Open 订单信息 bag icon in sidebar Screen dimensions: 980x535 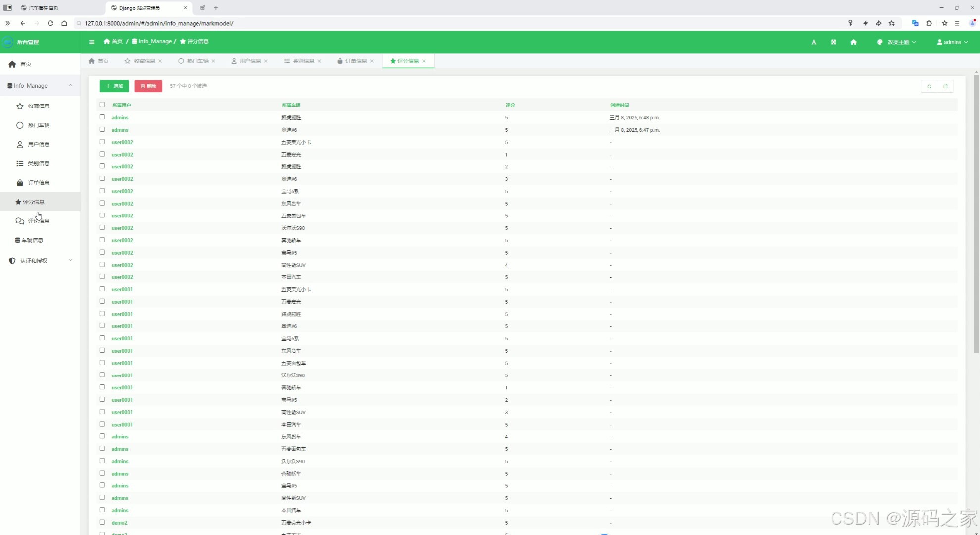(x=20, y=183)
